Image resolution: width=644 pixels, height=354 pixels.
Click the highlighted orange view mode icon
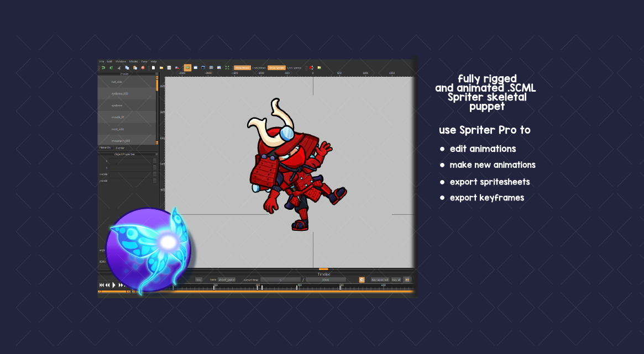[188, 68]
